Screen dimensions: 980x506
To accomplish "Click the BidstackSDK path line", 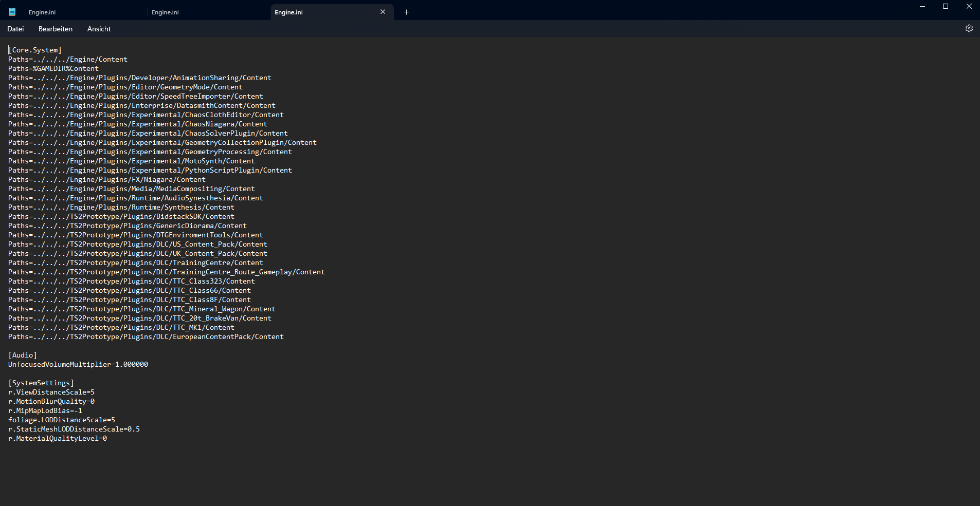I will click(121, 216).
